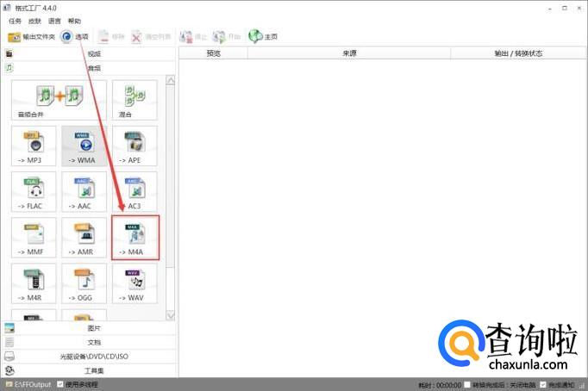
Task: Expand the DVD\CD\ISO device category
Action: 93,356
